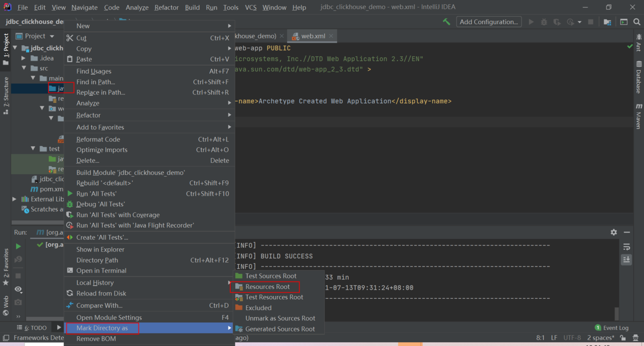Toggle tool window bars icon in status bar
This screenshot has width=644, height=346.
click(5, 338)
